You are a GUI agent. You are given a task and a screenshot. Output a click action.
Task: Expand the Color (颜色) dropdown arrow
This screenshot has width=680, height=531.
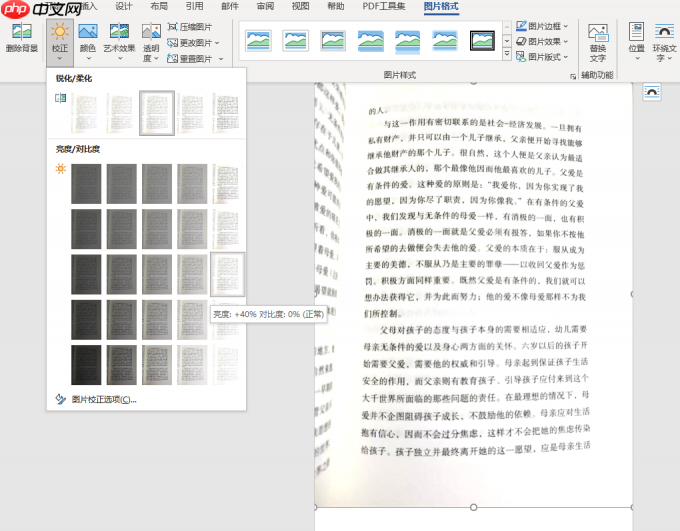click(x=88, y=58)
